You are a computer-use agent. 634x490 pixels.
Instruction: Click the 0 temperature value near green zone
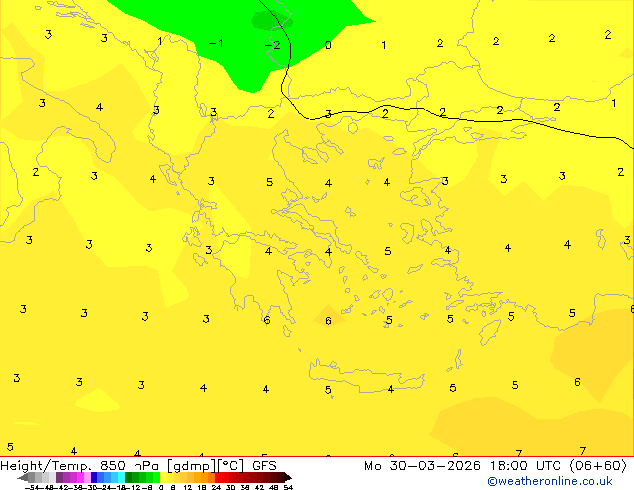(x=328, y=45)
